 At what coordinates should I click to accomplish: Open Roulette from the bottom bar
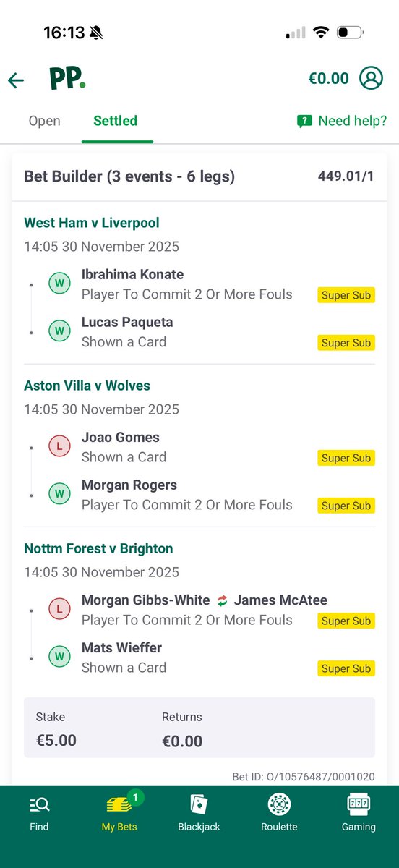pos(279,804)
